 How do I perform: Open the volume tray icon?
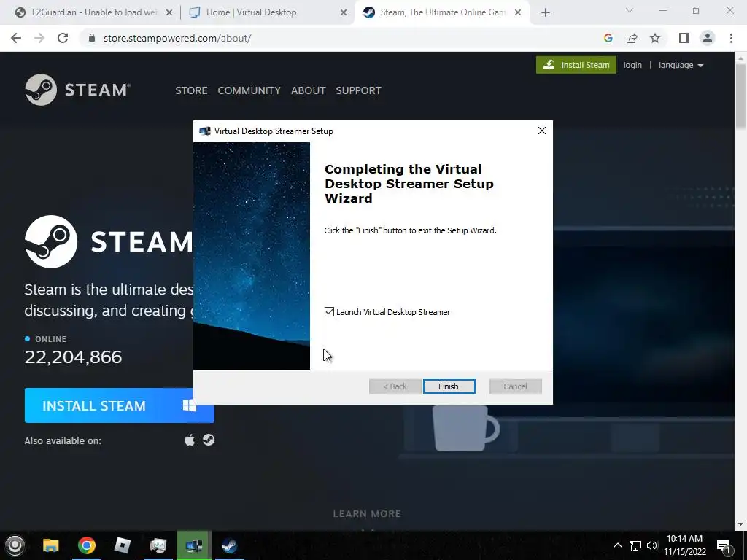pos(651,545)
